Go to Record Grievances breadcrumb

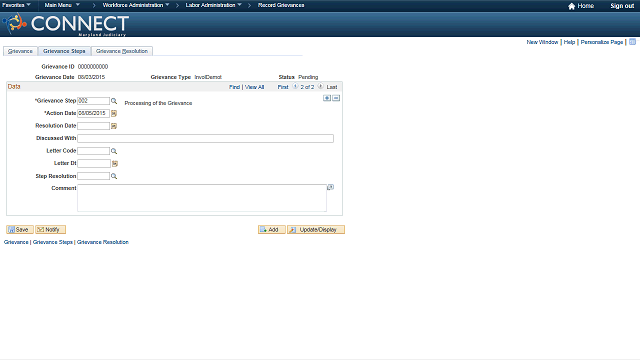(x=281, y=5)
